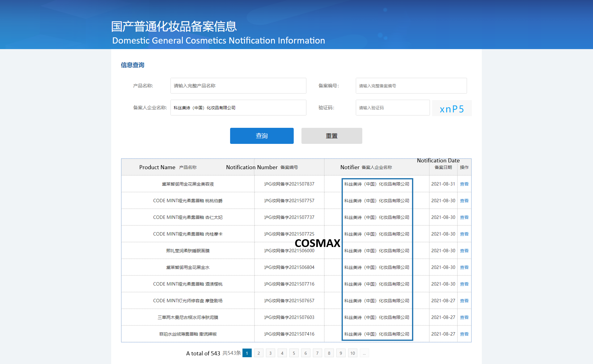Click the 备案人企业名称 column header
The width and height of the screenshot is (593, 364).
tap(377, 167)
